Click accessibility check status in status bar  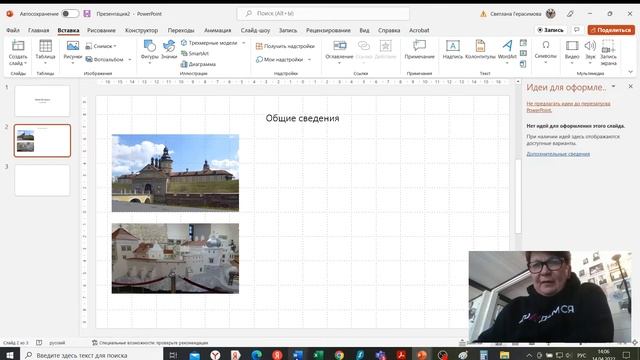click(150, 343)
